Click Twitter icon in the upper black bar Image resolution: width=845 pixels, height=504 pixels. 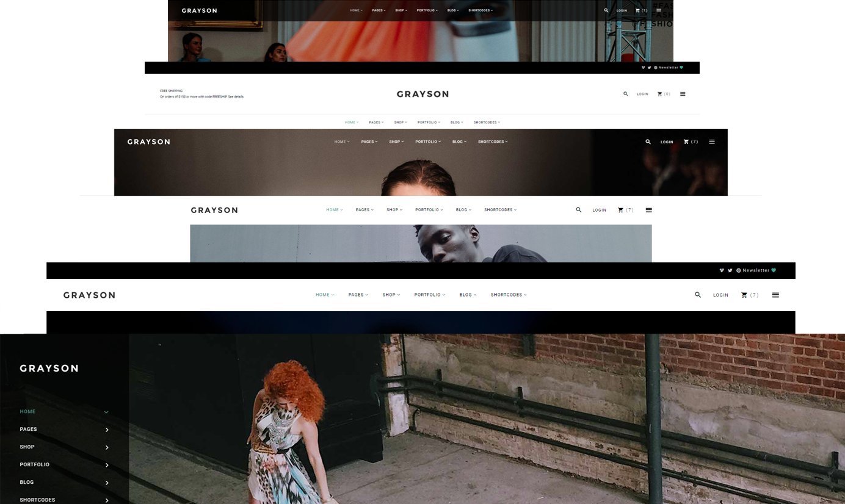(649, 68)
